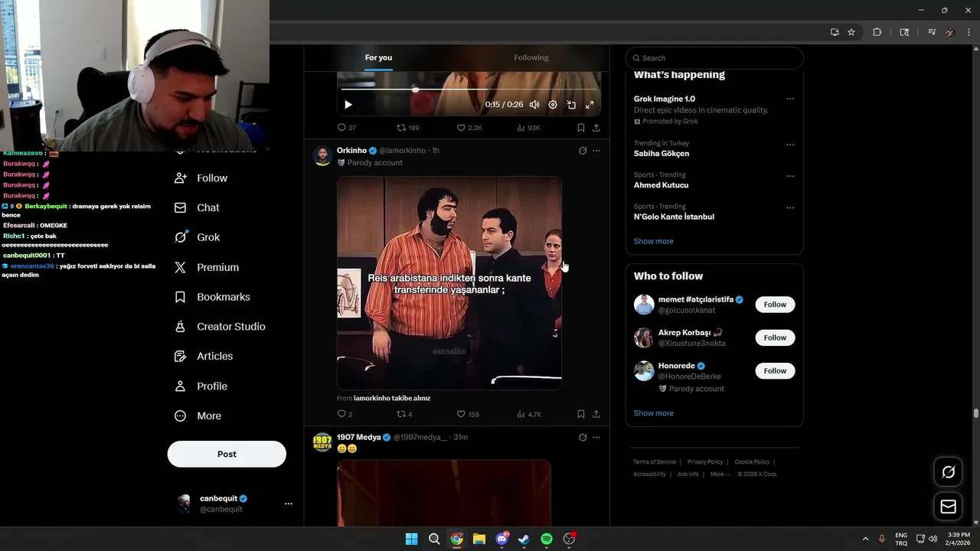Bookmark the Orkinho post
980x551 pixels.
pos(581,414)
